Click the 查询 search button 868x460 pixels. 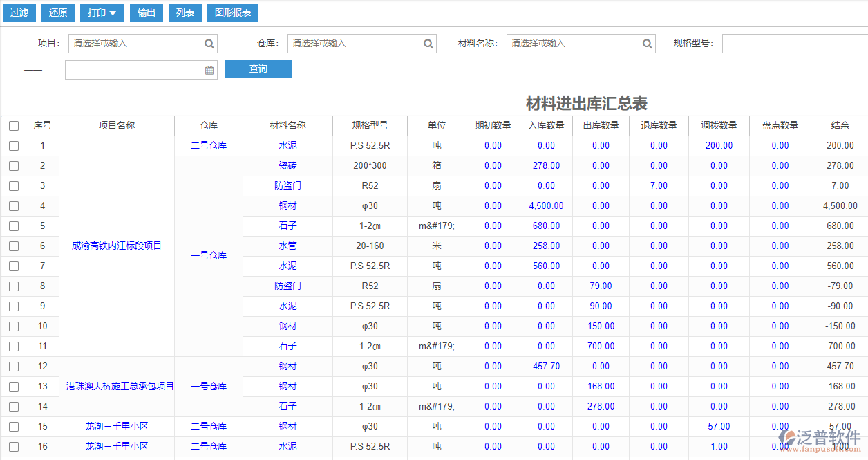pyautogui.click(x=258, y=69)
